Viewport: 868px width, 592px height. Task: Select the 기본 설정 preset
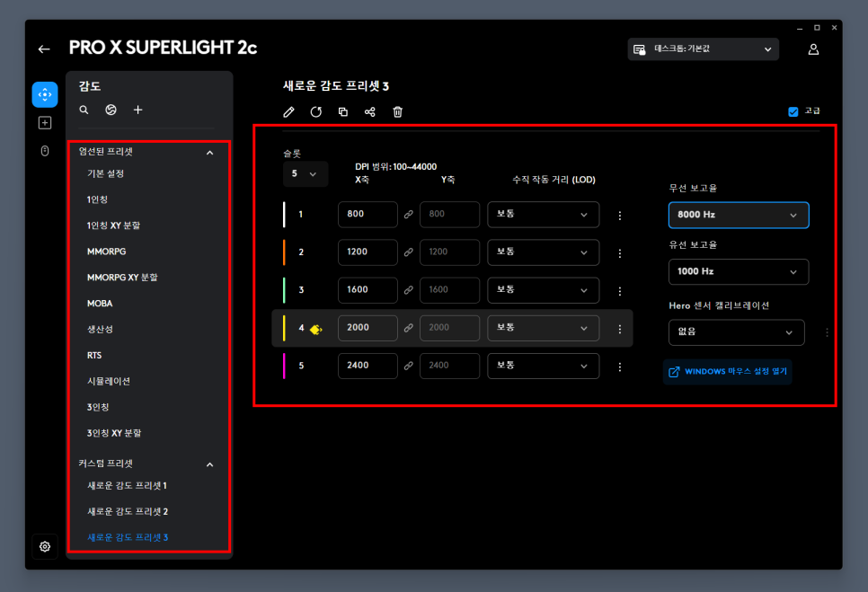pos(105,173)
